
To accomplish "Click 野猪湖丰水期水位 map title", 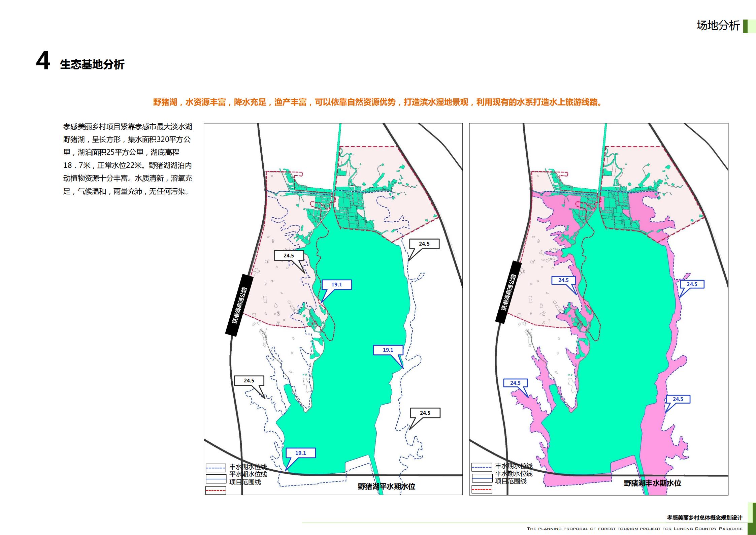I will (653, 483).
